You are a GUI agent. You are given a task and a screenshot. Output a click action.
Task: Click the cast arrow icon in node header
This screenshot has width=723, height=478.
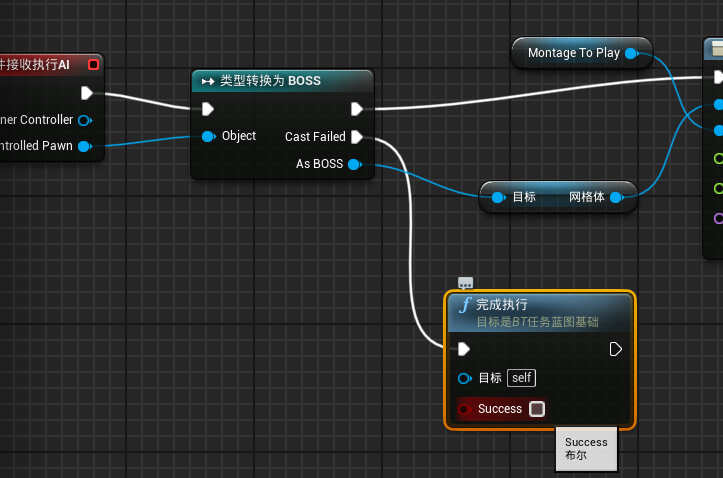pos(208,82)
